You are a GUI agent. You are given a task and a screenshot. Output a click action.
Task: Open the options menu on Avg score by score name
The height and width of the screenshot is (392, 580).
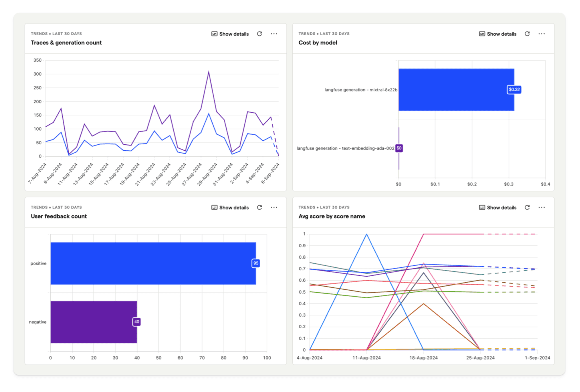(542, 207)
